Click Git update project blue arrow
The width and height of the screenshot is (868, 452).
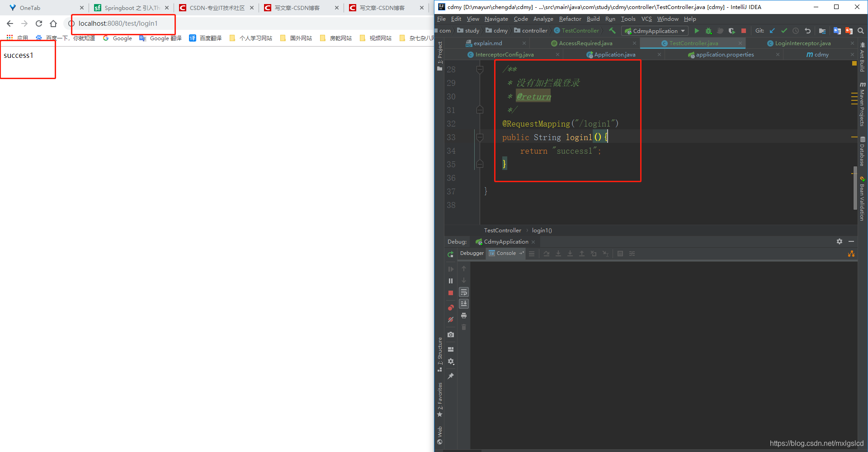772,31
